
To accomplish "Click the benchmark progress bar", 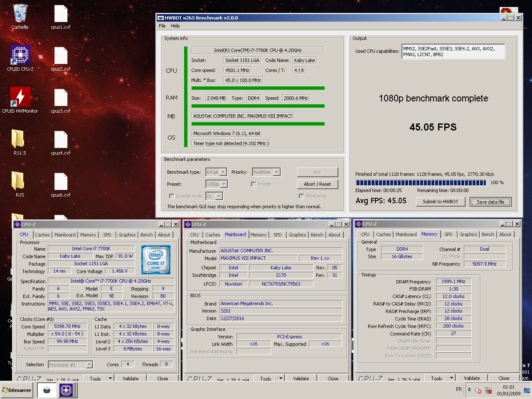I will pos(421,182).
